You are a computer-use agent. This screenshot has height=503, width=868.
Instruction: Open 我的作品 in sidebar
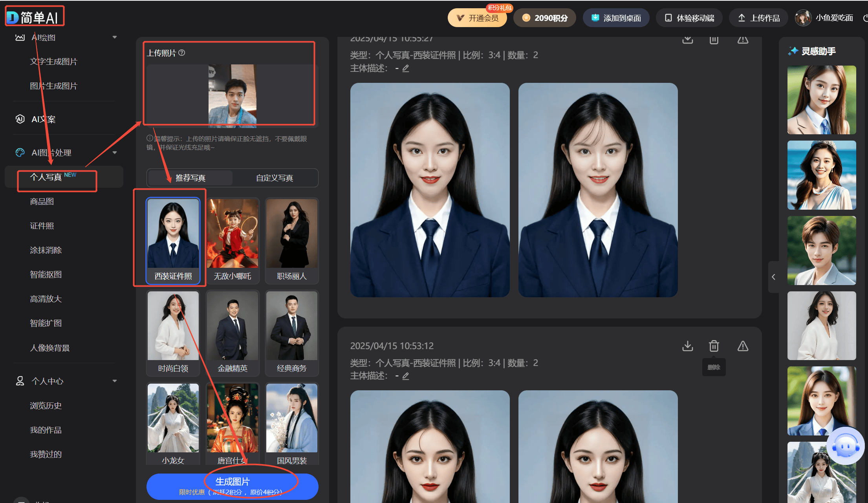click(x=46, y=430)
